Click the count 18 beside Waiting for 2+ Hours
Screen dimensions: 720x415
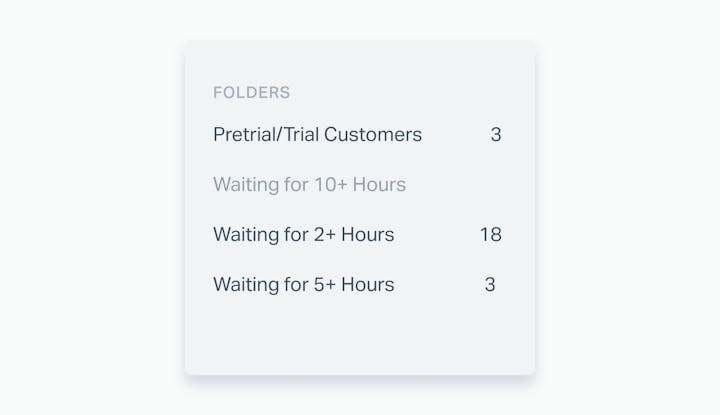(490, 235)
